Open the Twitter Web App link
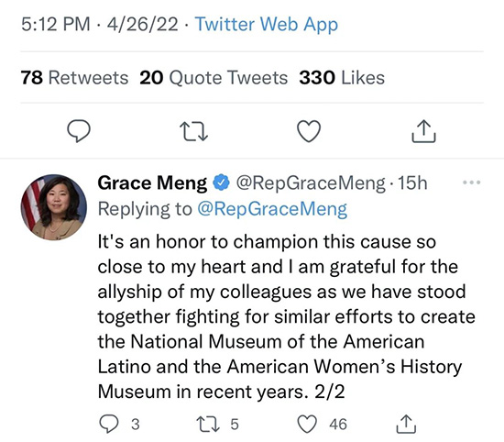The height and width of the screenshot is (442, 504). (x=267, y=24)
